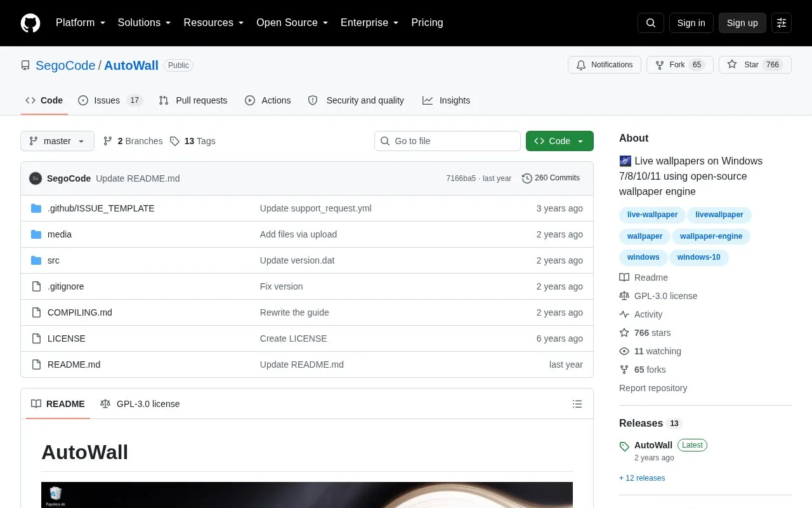Click the eye icon beside 11 watching

[624, 351]
